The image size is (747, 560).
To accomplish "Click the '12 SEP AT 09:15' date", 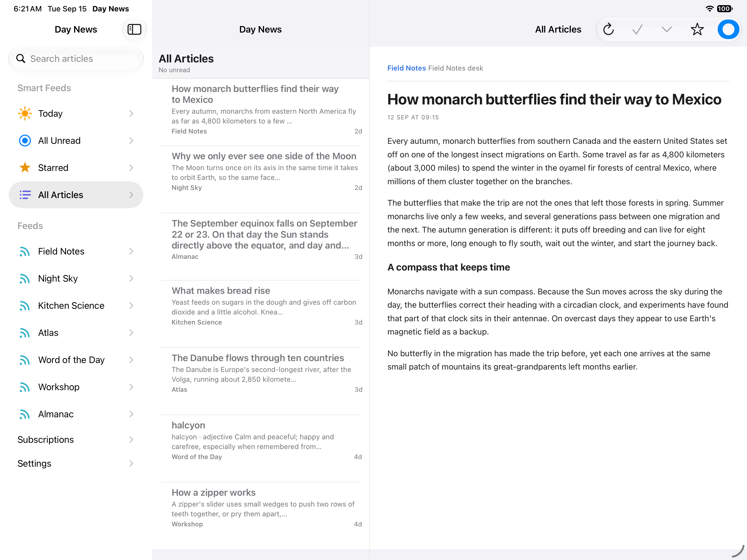I will point(413,117).
